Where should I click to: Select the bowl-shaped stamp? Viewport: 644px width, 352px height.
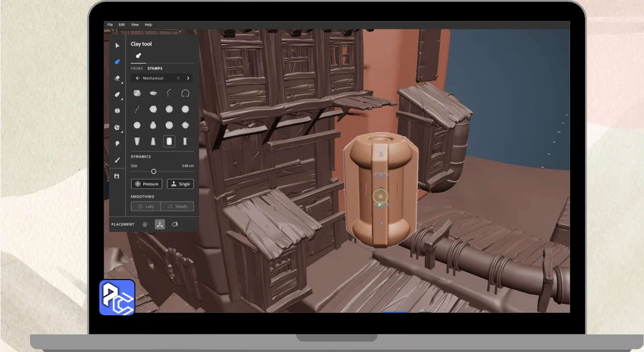(x=153, y=94)
